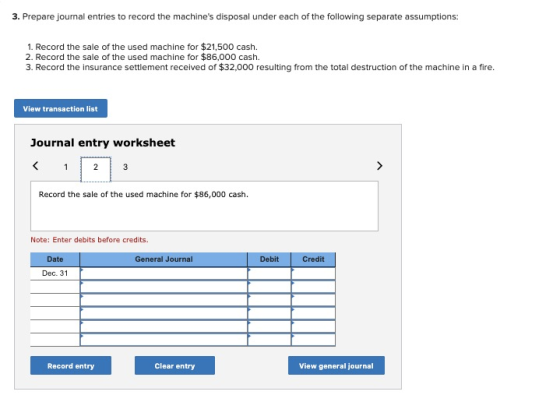Open View general journal
The width and height of the screenshot is (560, 395).
point(336,365)
